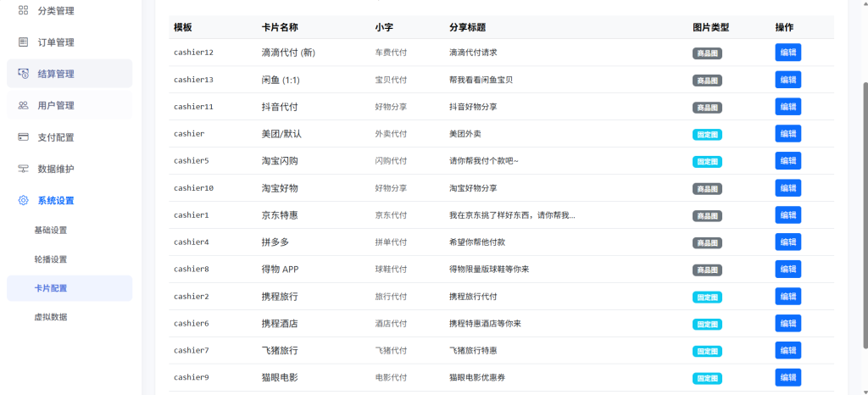Click the 模板 column header
868x395 pixels.
click(x=183, y=27)
